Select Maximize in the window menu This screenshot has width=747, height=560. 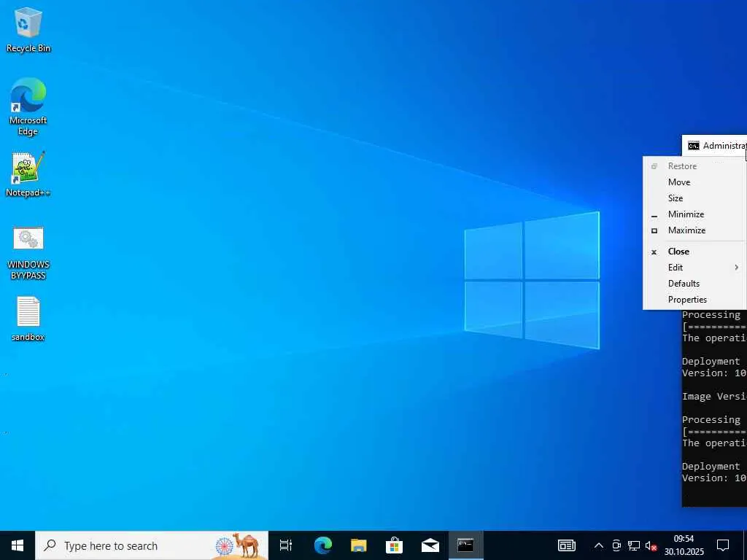click(694, 230)
